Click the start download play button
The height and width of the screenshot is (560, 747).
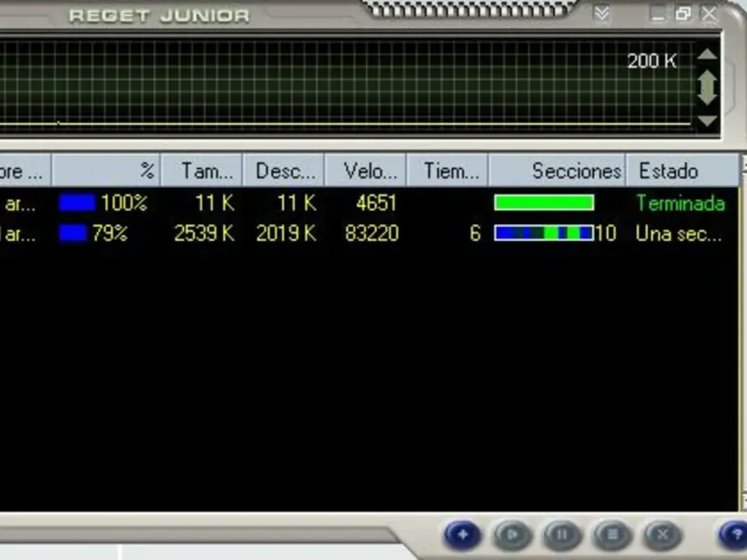512,535
